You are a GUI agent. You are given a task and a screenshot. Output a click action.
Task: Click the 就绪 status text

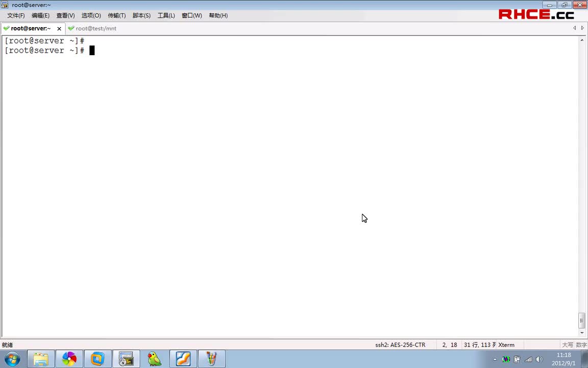[x=7, y=344]
